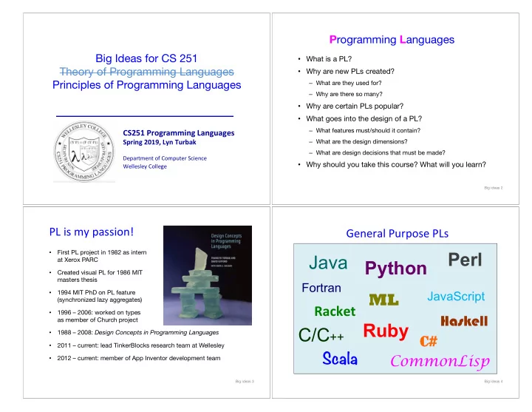Click the Java language logo text

click(x=328, y=263)
